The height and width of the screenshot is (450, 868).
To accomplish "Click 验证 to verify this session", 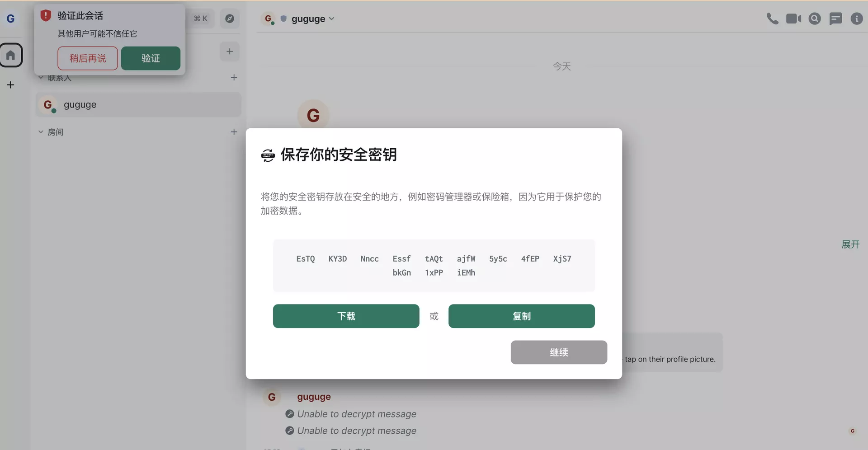I will (151, 58).
